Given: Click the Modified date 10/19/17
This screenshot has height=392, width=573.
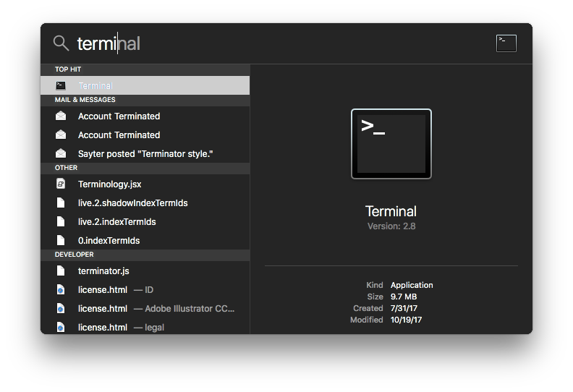Looking at the screenshot, I should [406, 320].
